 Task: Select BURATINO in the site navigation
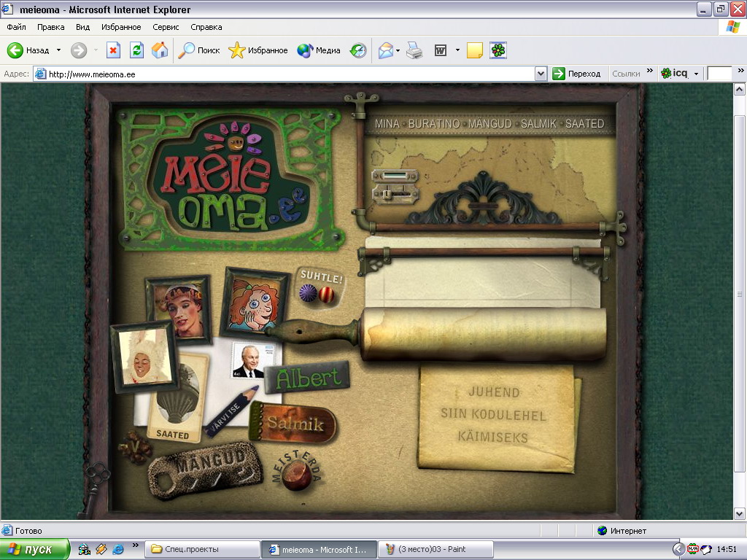coord(434,124)
